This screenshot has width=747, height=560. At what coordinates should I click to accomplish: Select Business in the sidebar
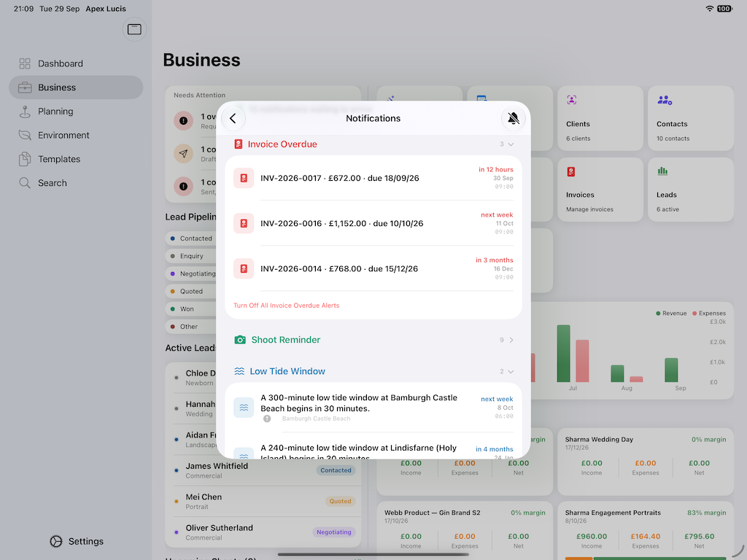pyautogui.click(x=76, y=87)
